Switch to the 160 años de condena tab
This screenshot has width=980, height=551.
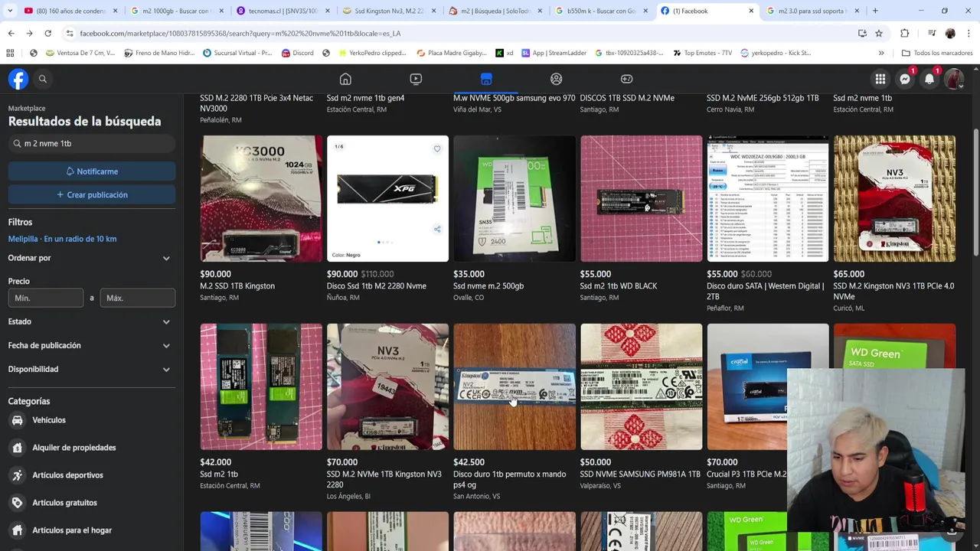tap(71, 11)
